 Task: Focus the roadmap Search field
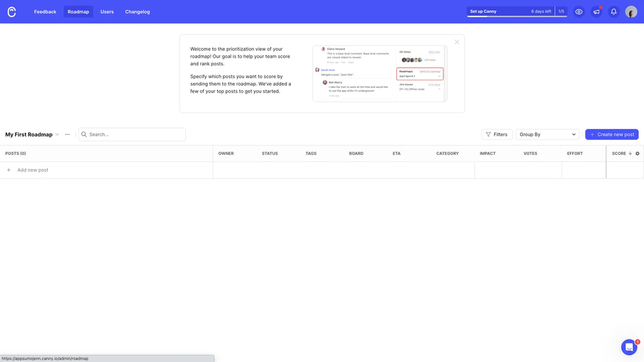[132, 135]
